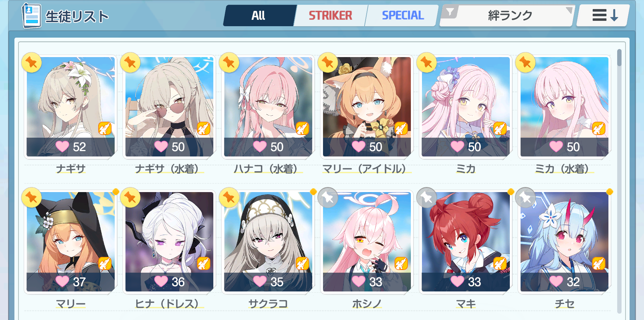This screenshot has width=644, height=320.
Task: Click the vertical scrollbar of the list
Action: tap(619, 181)
